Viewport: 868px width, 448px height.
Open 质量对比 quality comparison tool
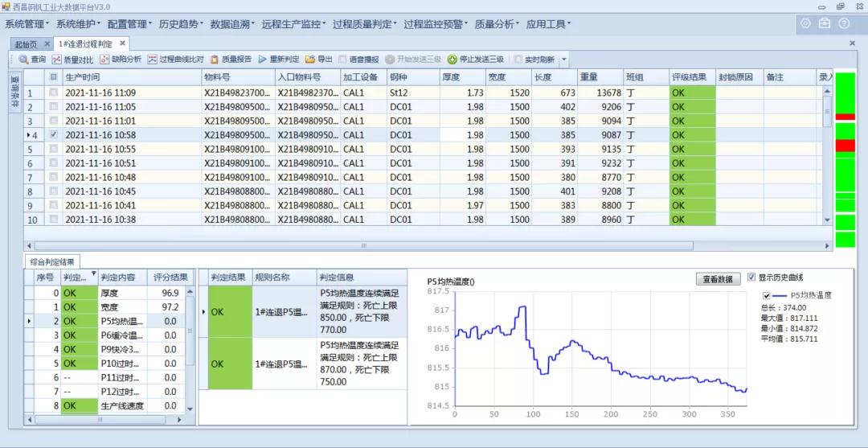coord(56,60)
